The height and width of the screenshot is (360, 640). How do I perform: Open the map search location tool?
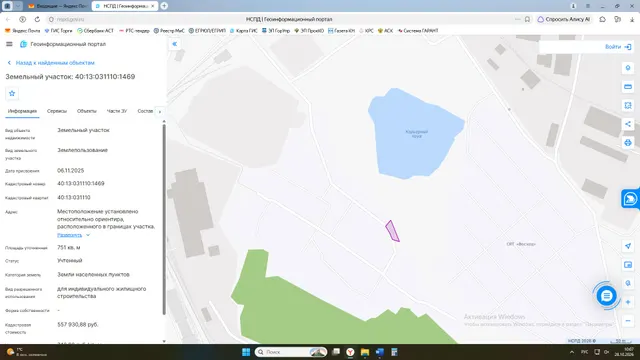[x=628, y=283]
